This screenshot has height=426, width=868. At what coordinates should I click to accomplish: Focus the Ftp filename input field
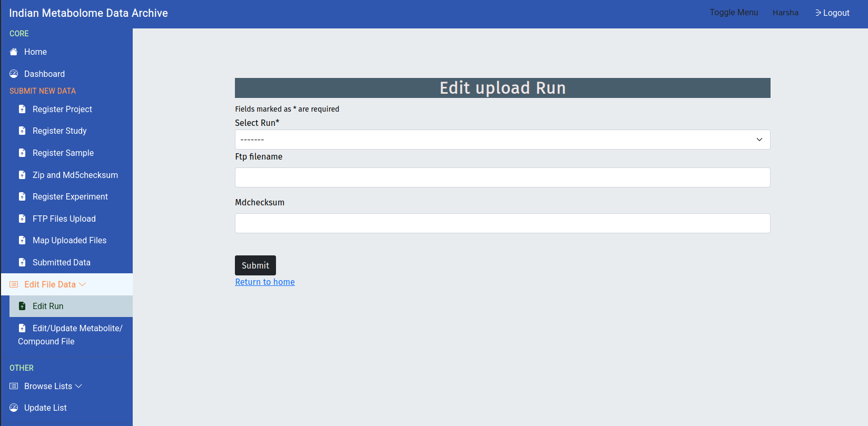[502, 177]
